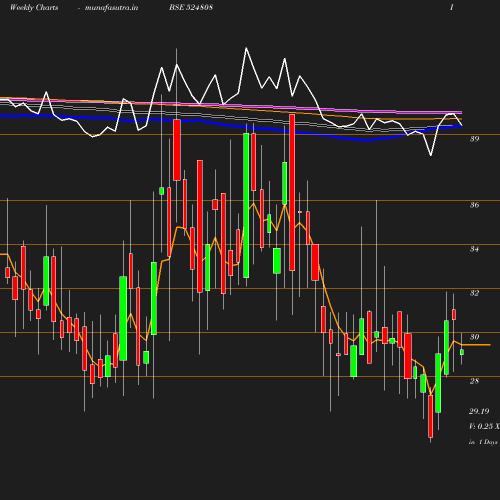The width and height of the screenshot is (500, 500).
Task: Click the 32 price axis label
Action: coord(475,293)
